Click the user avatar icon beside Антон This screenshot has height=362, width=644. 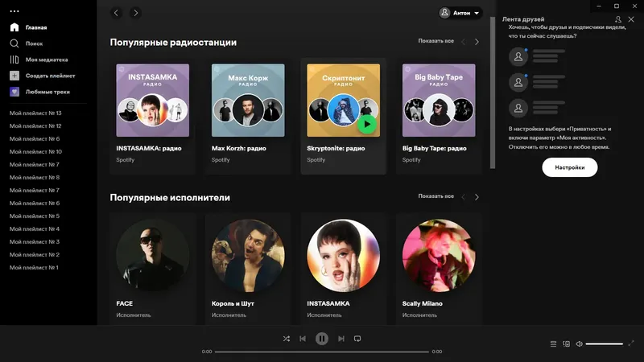pos(445,13)
